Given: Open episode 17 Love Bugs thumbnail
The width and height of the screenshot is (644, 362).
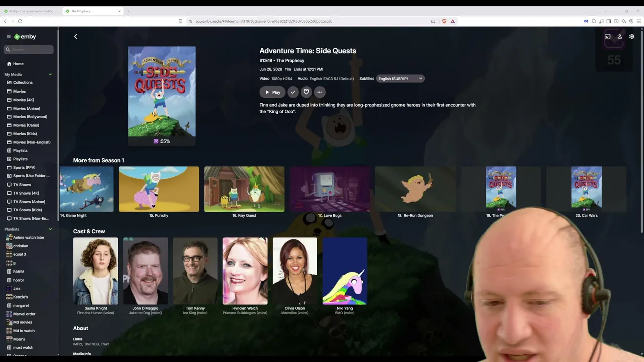Looking at the screenshot, I should click(x=330, y=189).
